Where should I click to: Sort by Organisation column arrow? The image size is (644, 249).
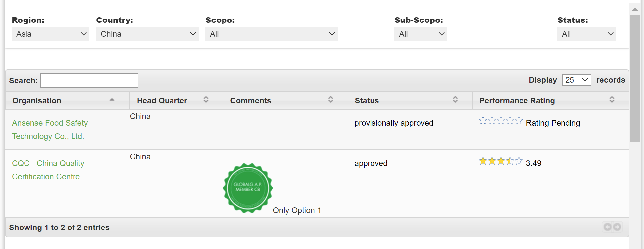coord(112,100)
